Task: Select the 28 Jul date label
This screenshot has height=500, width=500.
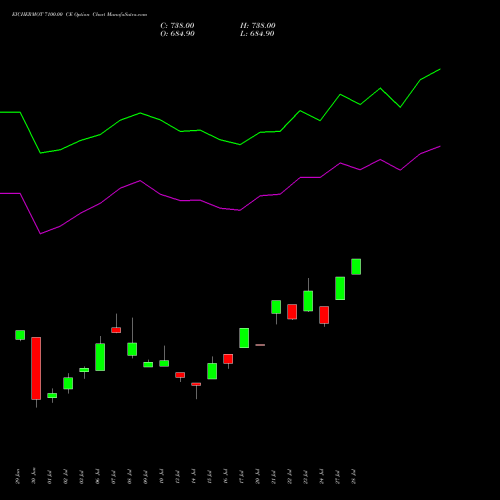Action: pos(354,477)
